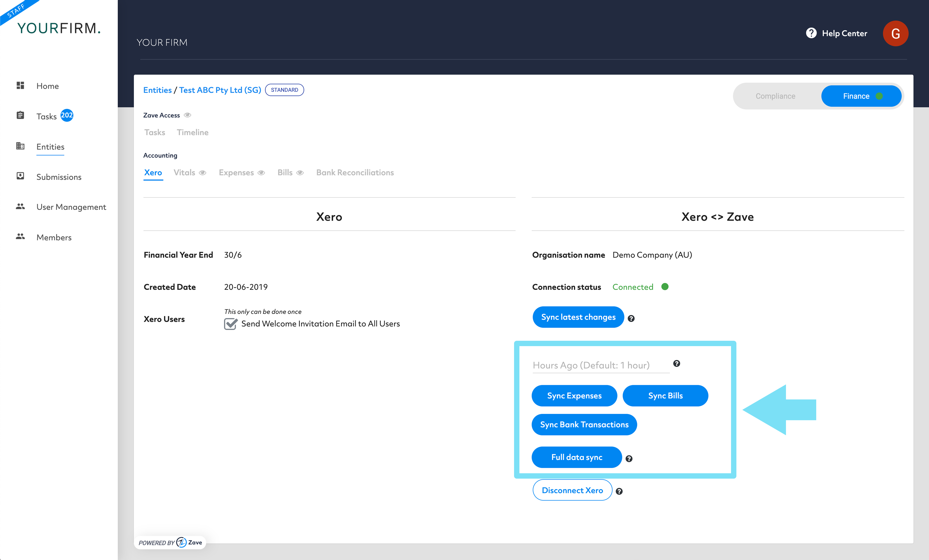
Task: Click the green Connected status dot
Action: click(x=665, y=287)
